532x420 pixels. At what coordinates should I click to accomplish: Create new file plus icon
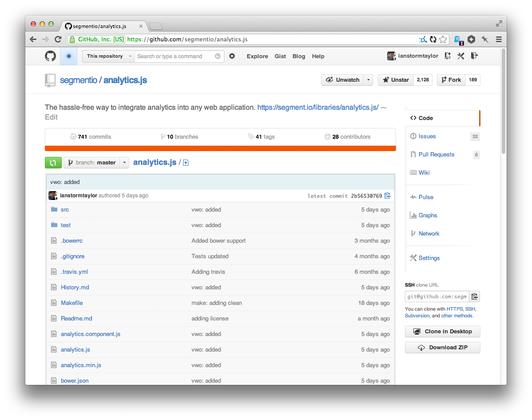point(186,163)
